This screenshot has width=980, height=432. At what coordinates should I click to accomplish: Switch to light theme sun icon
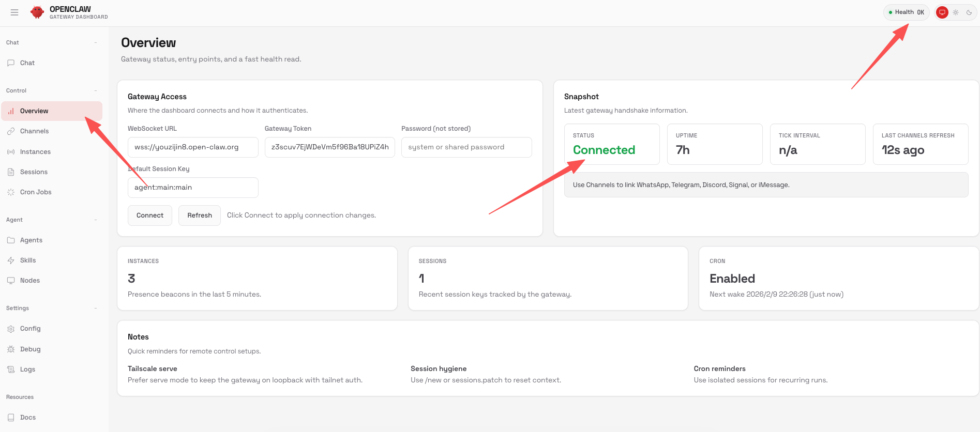(x=956, y=12)
